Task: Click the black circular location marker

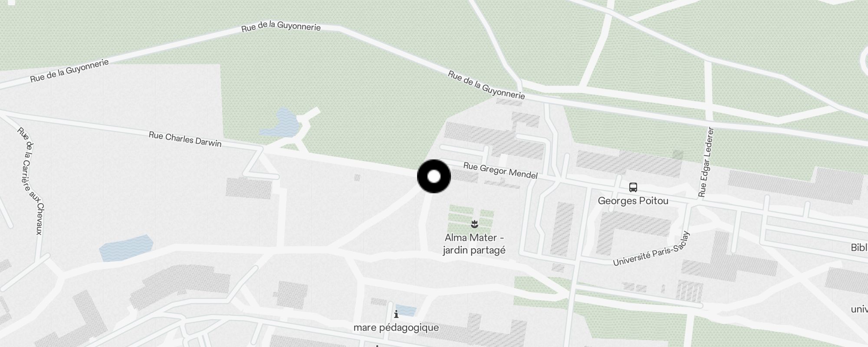Action: 434,177
